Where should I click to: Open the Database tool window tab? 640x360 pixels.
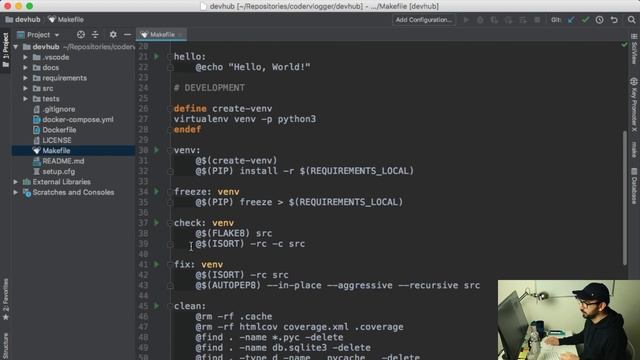click(x=634, y=186)
